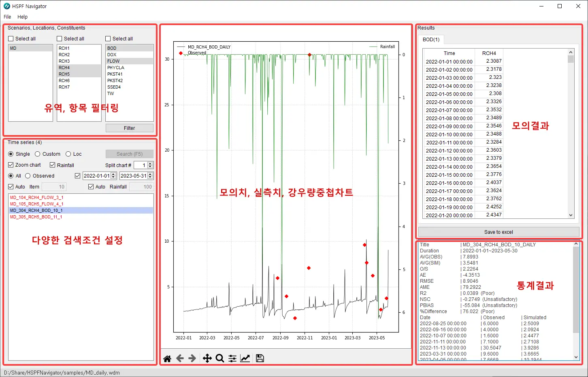Step down the start date 2022-01-01
This screenshot has height=377, width=588.
click(x=113, y=178)
